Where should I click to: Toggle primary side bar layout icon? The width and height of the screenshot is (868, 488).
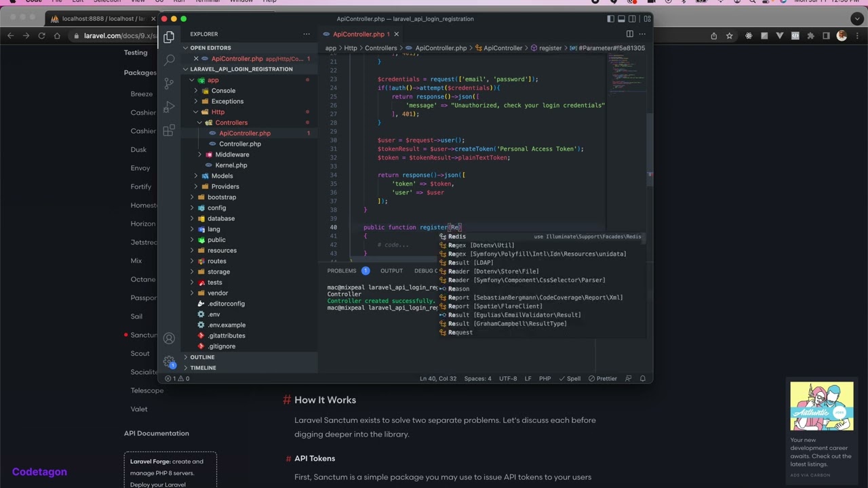click(x=610, y=19)
